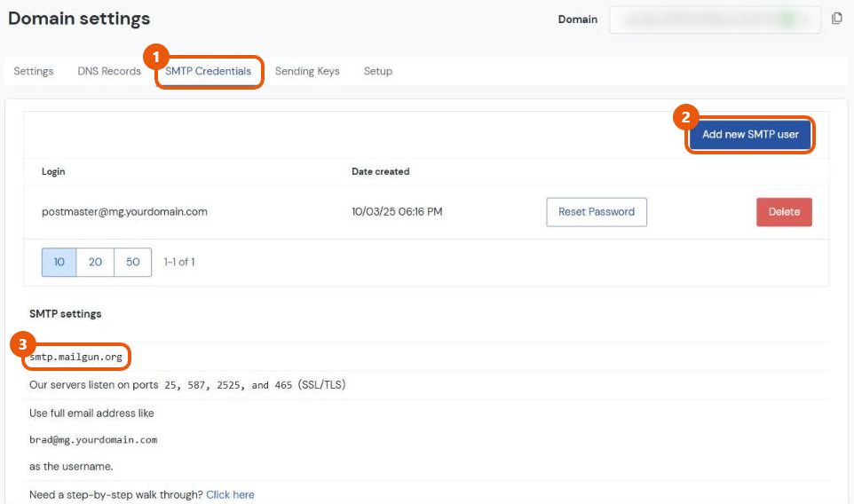Open the Domain selector dropdown
This screenshot has height=504, width=854.
[x=715, y=20]
